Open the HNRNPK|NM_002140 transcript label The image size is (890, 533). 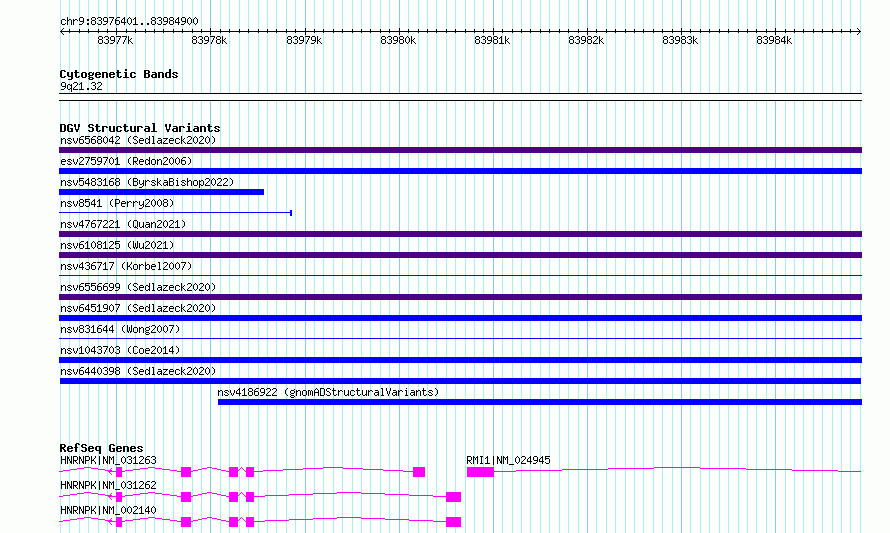[x=108, y=510]
